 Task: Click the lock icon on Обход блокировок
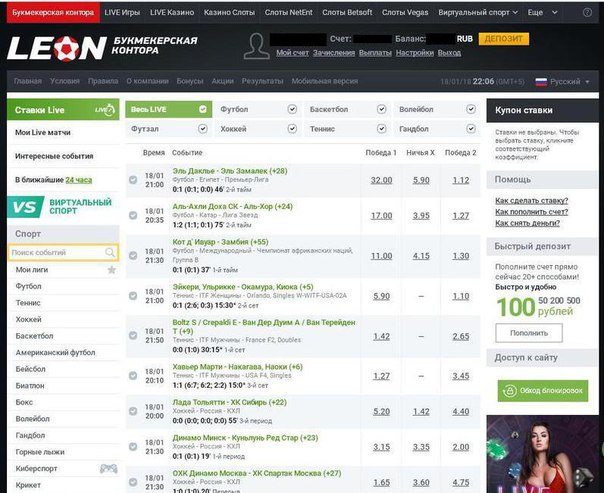(509, 391)
